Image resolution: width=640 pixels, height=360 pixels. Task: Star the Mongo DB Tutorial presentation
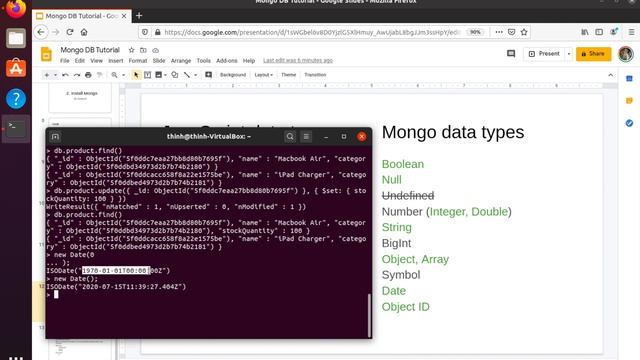131,50
